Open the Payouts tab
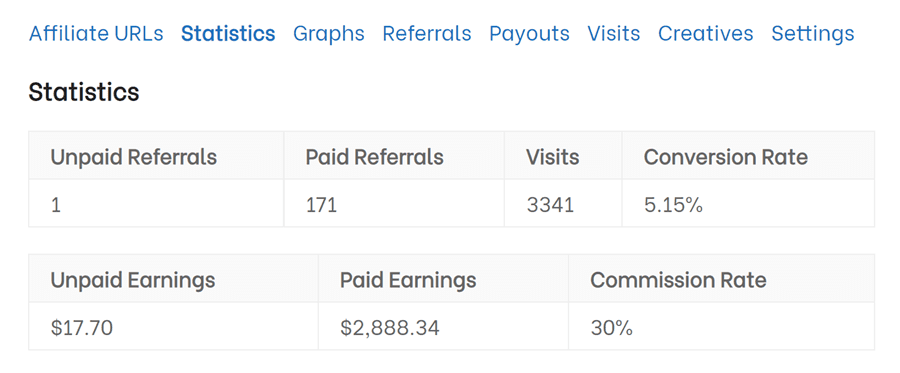The width and height of the screenshot is (900, 373). [x=529, y=33]
